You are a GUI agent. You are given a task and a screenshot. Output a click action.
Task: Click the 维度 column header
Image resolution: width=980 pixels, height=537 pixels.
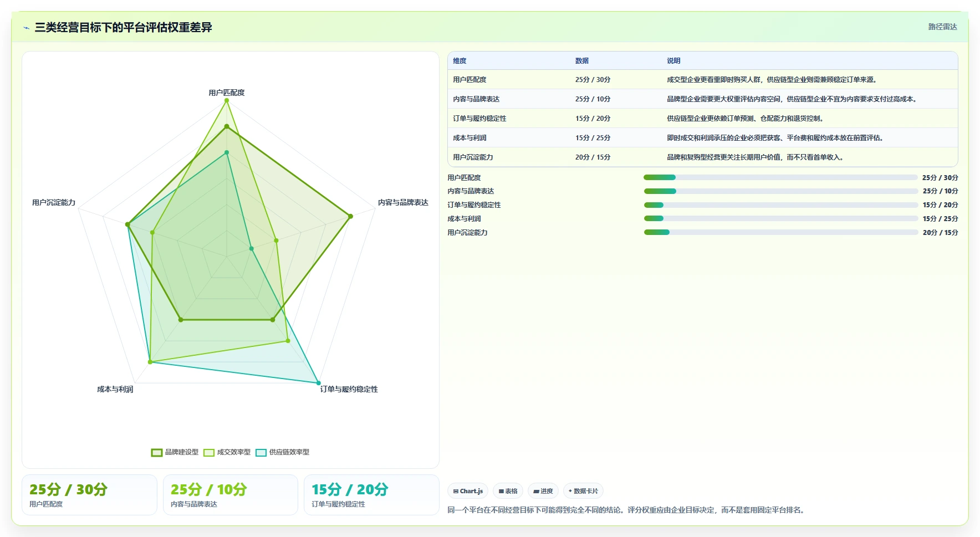460,61
